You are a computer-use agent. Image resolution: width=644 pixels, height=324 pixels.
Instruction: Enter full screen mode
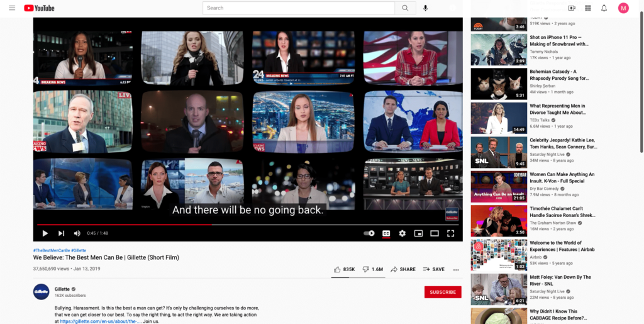coord(450,233)
